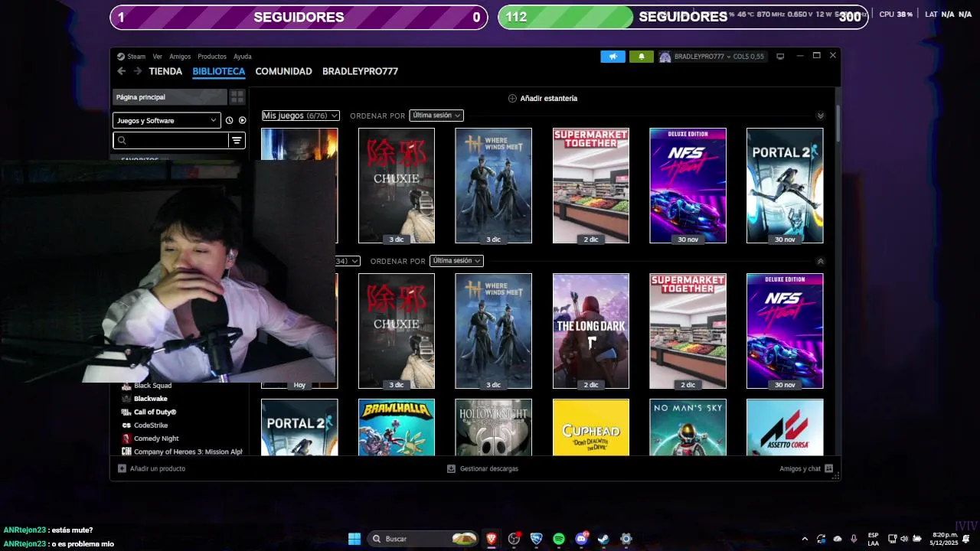This screenshot has width=980, height=551.
Task: Open the Mis juegos (6/76) shelf dropdown
Action: pos(300,116)
